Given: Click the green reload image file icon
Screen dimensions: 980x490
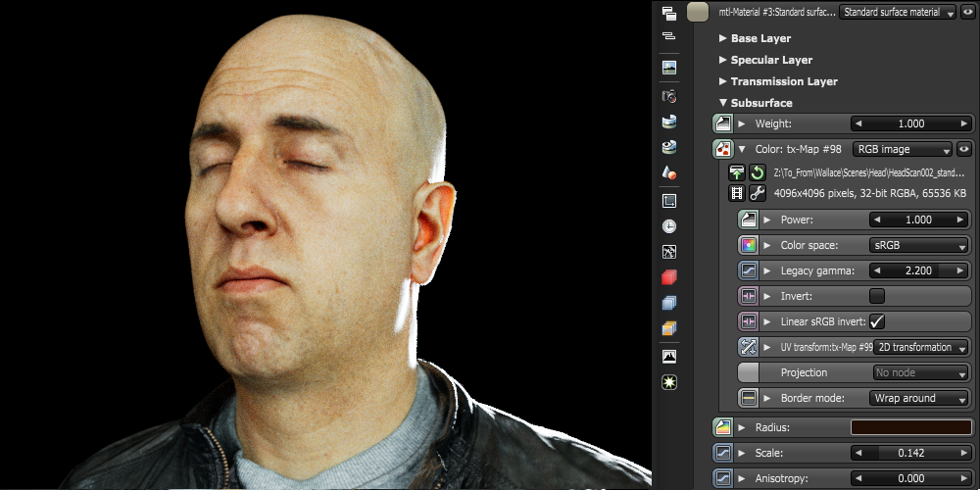Looking at the screenshot, I should [x=758, y=172].
